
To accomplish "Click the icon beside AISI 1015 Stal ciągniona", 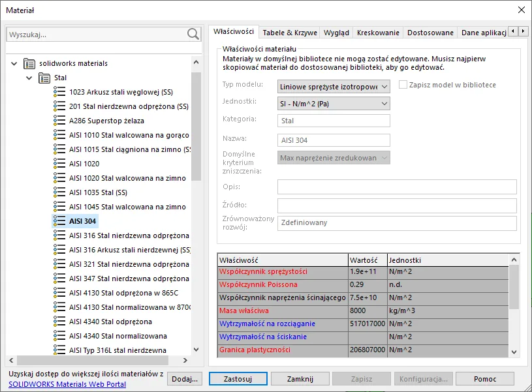I will click(59, 149).
